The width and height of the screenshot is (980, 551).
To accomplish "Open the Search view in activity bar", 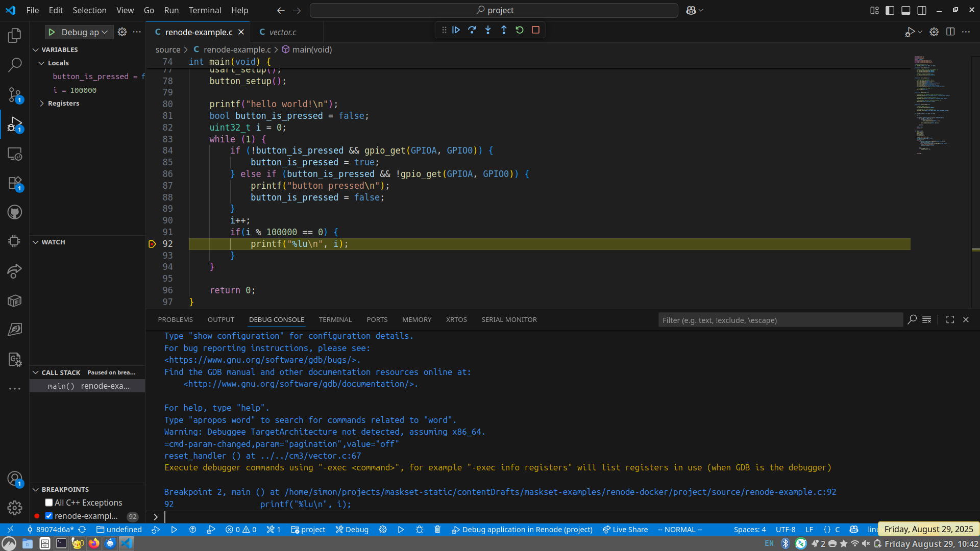I will coord(15,65).
